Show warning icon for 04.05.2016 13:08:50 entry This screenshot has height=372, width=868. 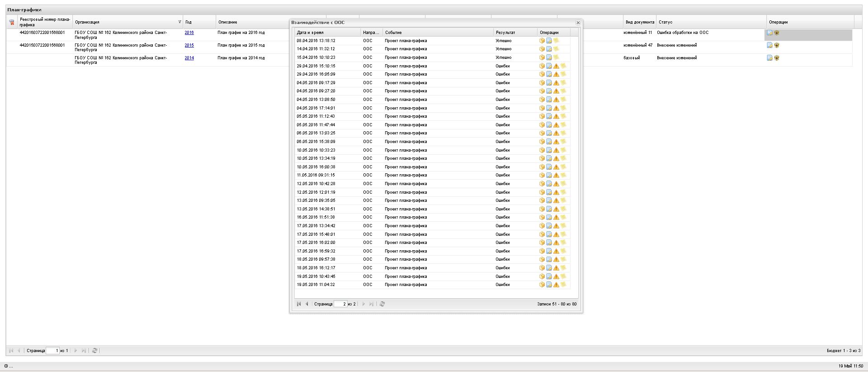tap(556, 100)
